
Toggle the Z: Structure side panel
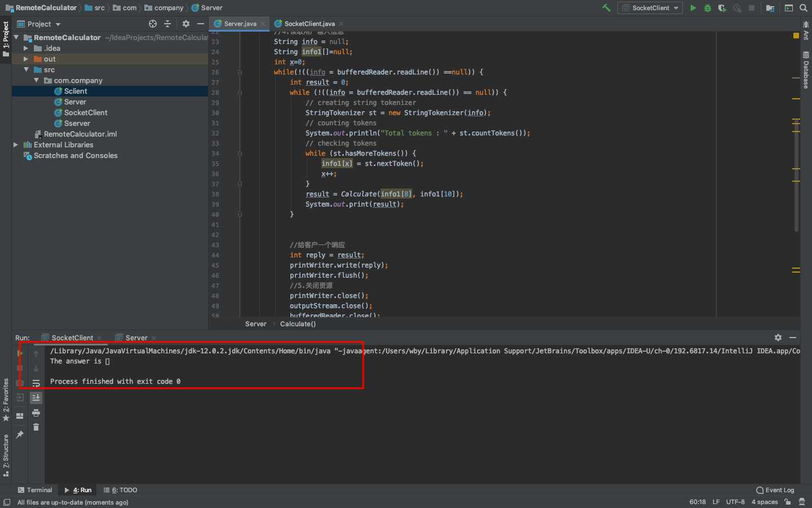click(x=6, y=456)
